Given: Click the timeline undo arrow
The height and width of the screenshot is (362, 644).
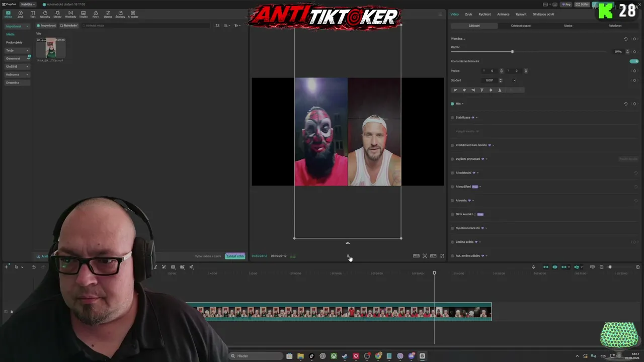Looking at the screenshot, I should pos(34,267).
